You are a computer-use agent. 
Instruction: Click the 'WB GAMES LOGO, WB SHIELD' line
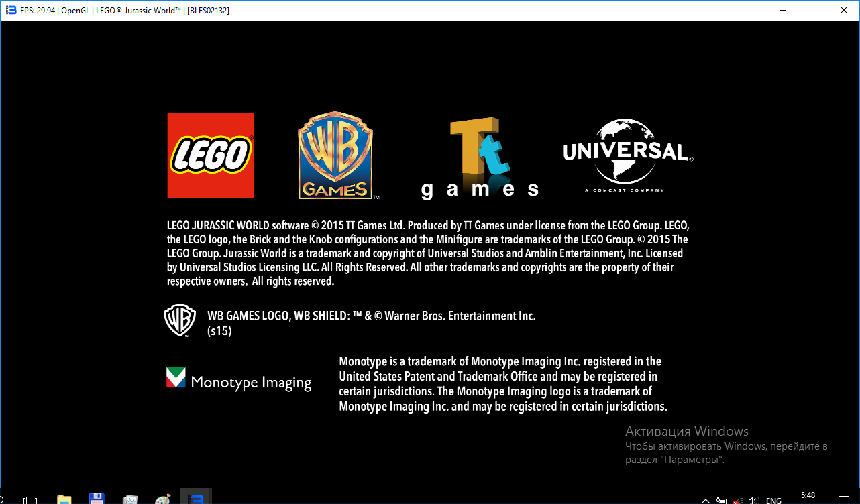pos(372,316)
